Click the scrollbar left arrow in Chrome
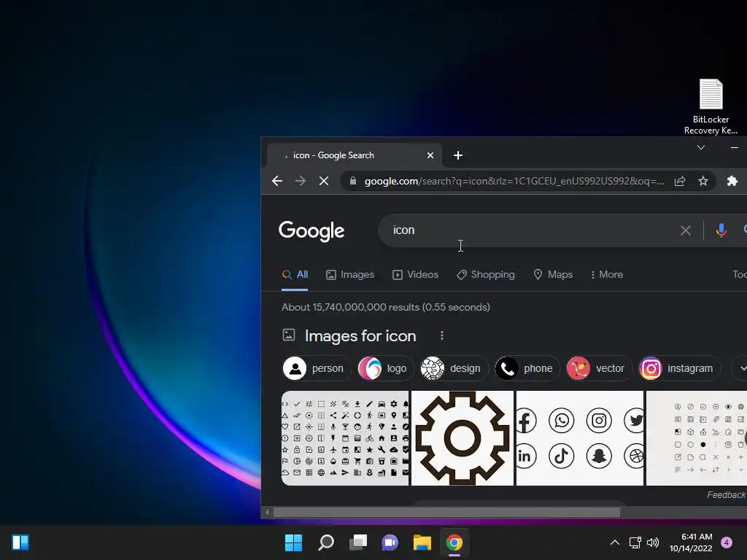The width and height of the screenshot is (747, 560). 267,513
